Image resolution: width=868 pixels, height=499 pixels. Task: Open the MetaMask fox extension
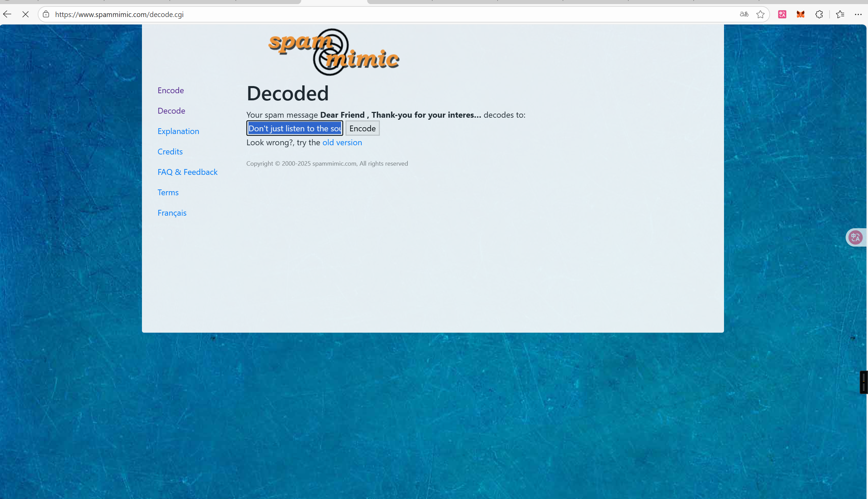[801, 14]
